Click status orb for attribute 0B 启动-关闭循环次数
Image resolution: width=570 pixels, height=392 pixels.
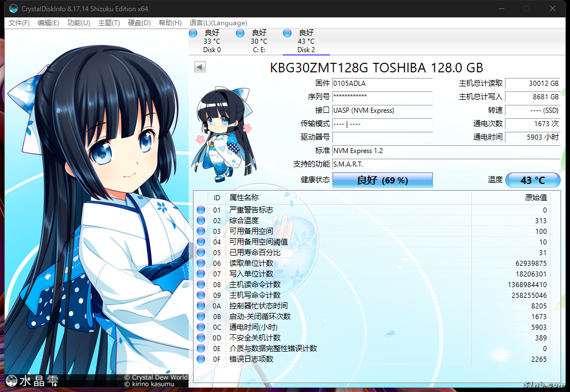(201, 316)
